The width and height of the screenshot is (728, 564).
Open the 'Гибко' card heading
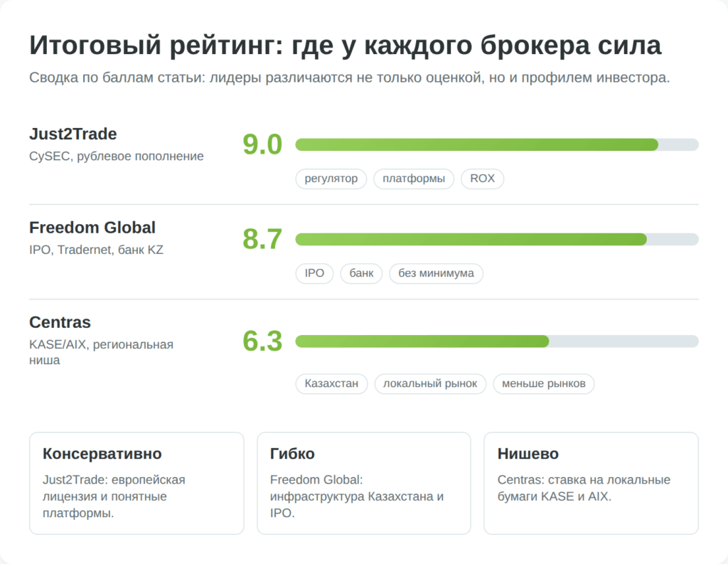[x=292, y=454]
